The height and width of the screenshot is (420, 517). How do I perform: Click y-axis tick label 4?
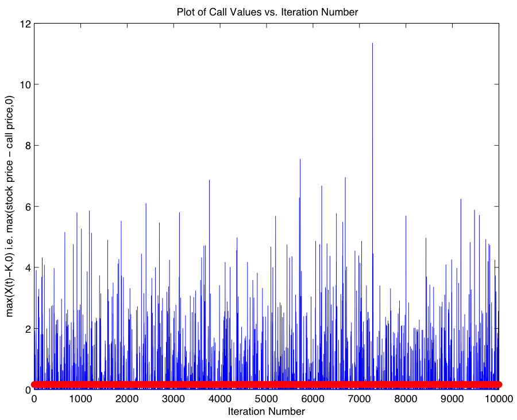point(26,267)
